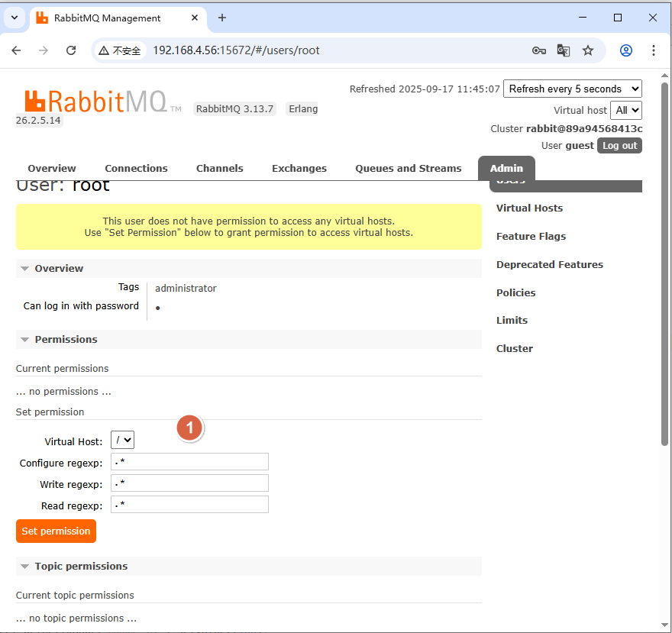Viewport: 672px width, 633px height.
Task: Reload the page with the refresh icon
Action: [71, 50]
